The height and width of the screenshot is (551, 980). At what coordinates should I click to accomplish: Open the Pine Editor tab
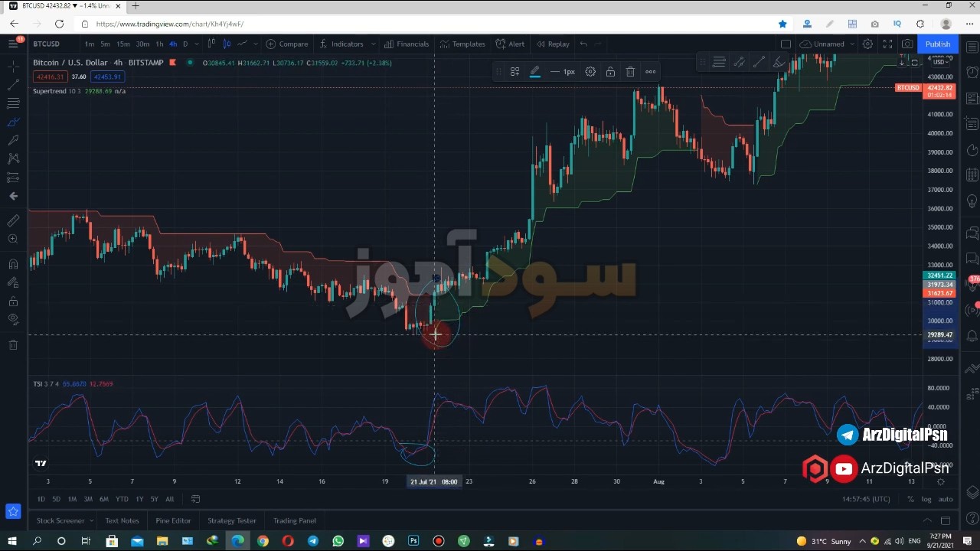pyautogui.click(x=173, y=520)
